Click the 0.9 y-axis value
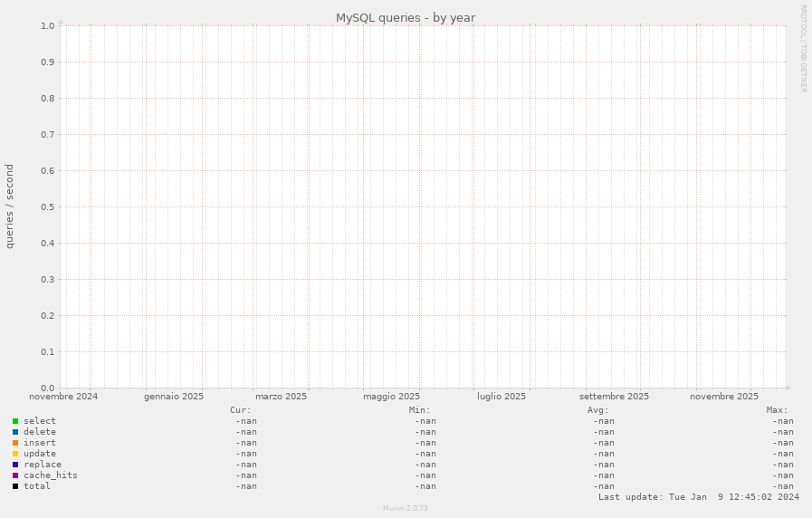Viewport: 812px width, 518px height. coord(48,62)
